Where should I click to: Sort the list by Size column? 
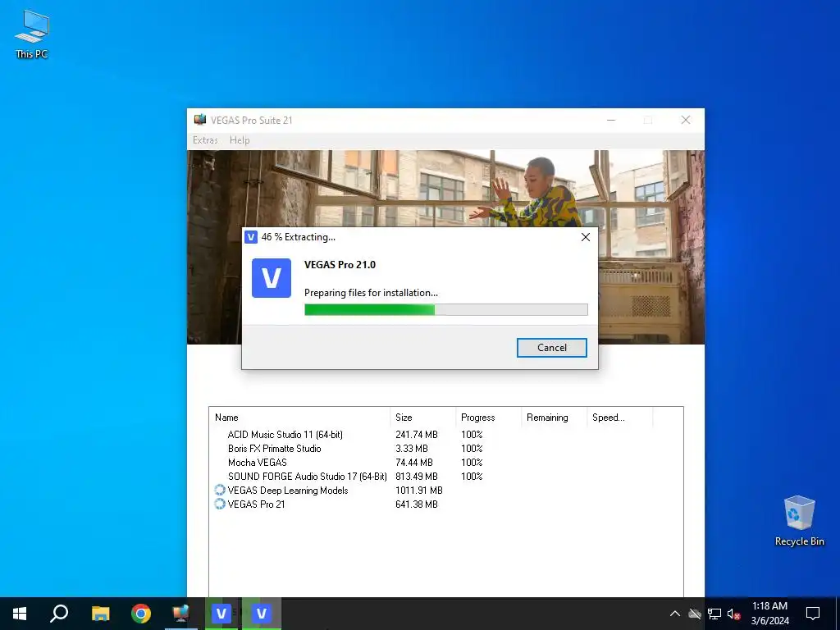click(422, 418)
